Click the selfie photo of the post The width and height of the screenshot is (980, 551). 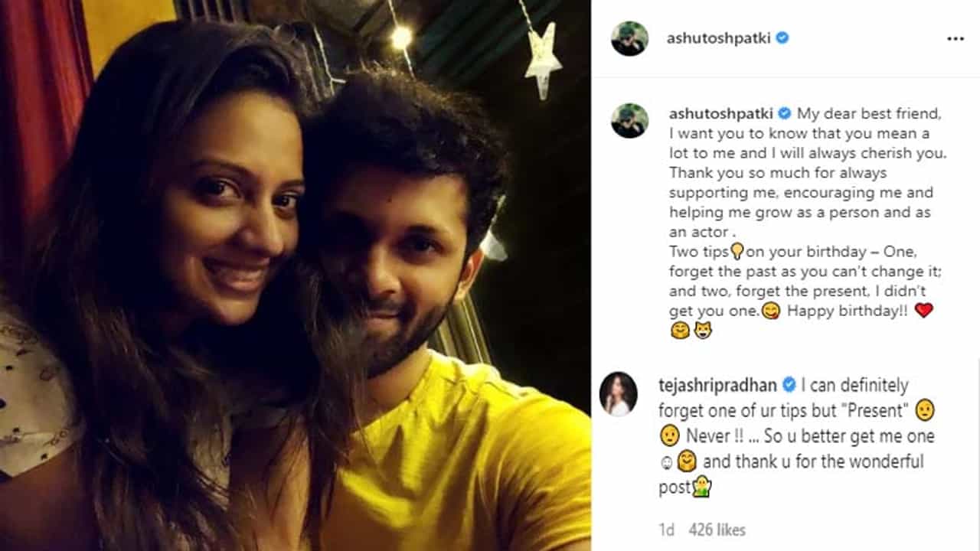pos(296,275)
